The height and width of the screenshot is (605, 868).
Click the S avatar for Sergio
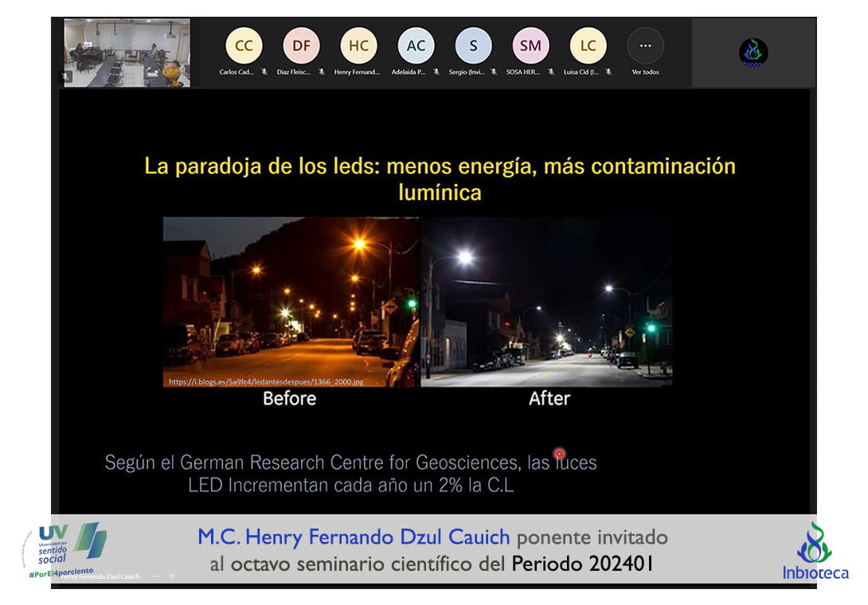(473, 45)
